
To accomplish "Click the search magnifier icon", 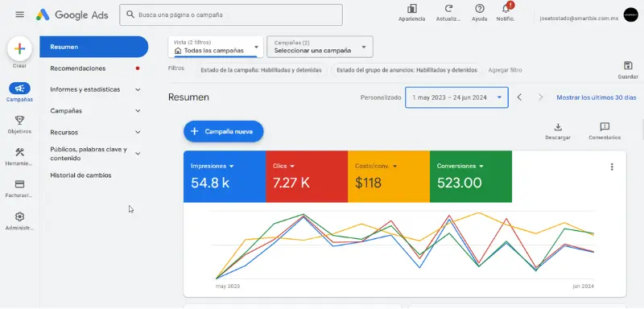I will 130,14.
